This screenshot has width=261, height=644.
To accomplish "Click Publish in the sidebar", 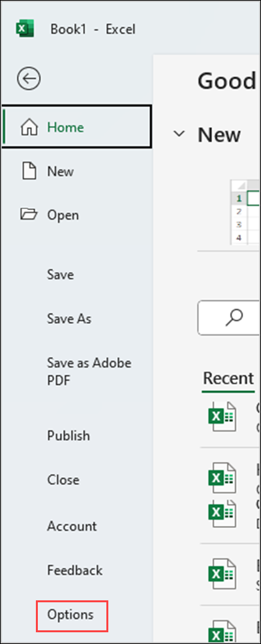I will [69, 435].
